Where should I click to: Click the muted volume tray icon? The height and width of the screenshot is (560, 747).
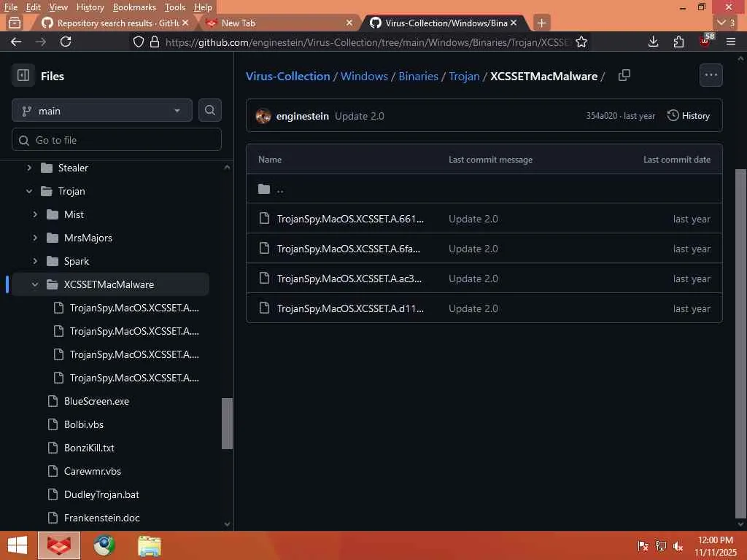point(678,545)
